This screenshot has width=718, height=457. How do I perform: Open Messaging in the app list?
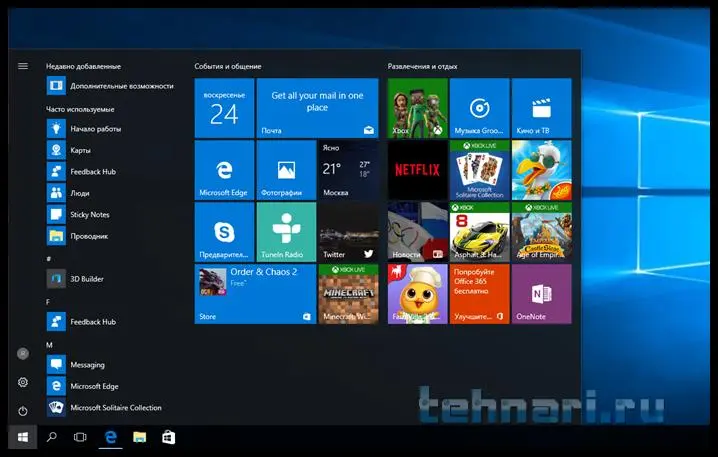coord(76,365)
